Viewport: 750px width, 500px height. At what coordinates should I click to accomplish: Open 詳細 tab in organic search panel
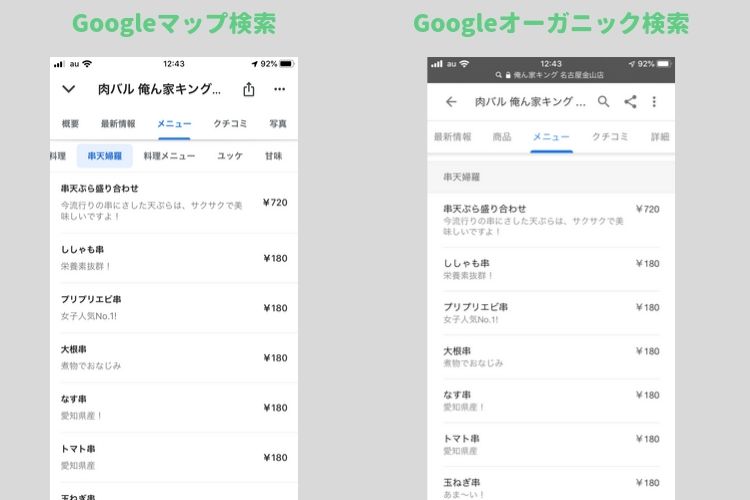coord(660,137)
